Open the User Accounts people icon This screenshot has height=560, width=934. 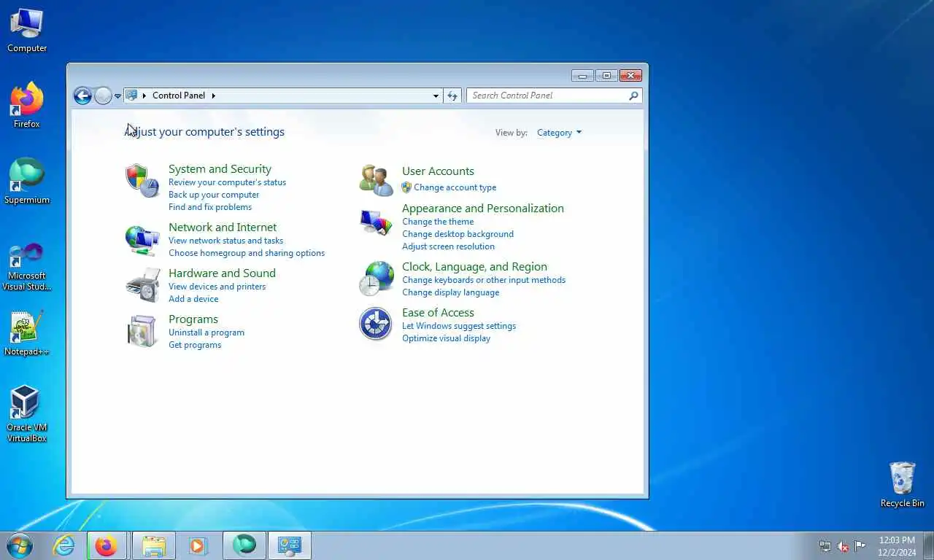point(377,180)
